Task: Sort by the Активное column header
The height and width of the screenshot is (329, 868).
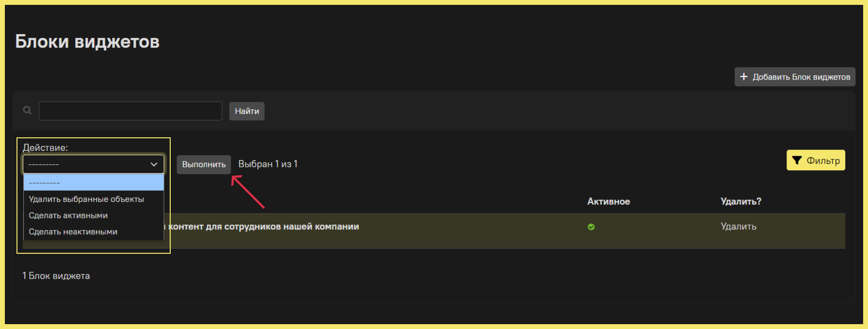Action: 609,201
